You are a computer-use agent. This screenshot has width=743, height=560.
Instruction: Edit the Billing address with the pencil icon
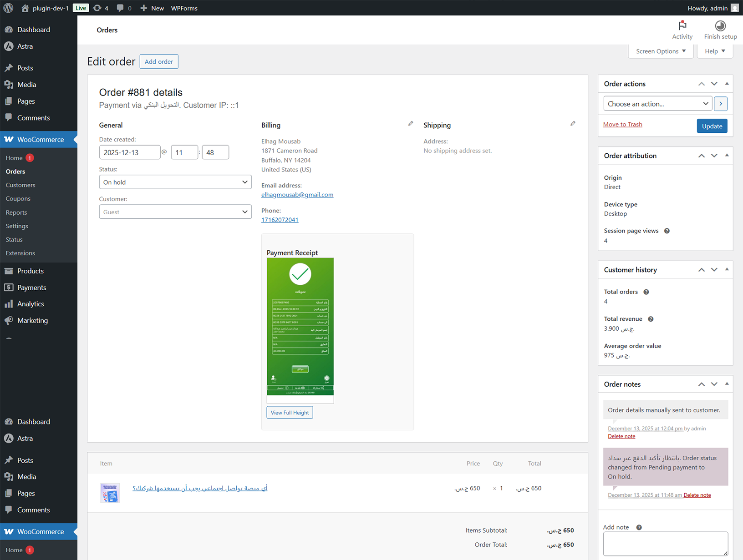[x=410, y=123]
